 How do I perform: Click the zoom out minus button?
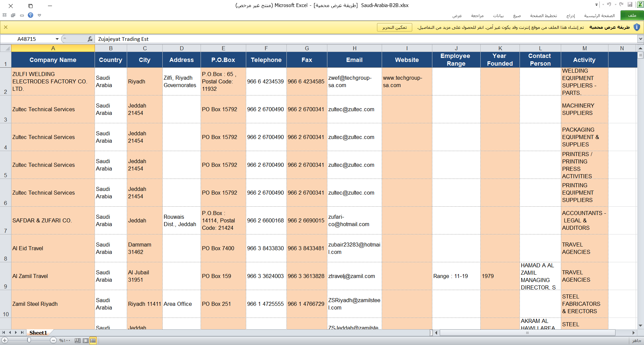click(x=53, y=340)
